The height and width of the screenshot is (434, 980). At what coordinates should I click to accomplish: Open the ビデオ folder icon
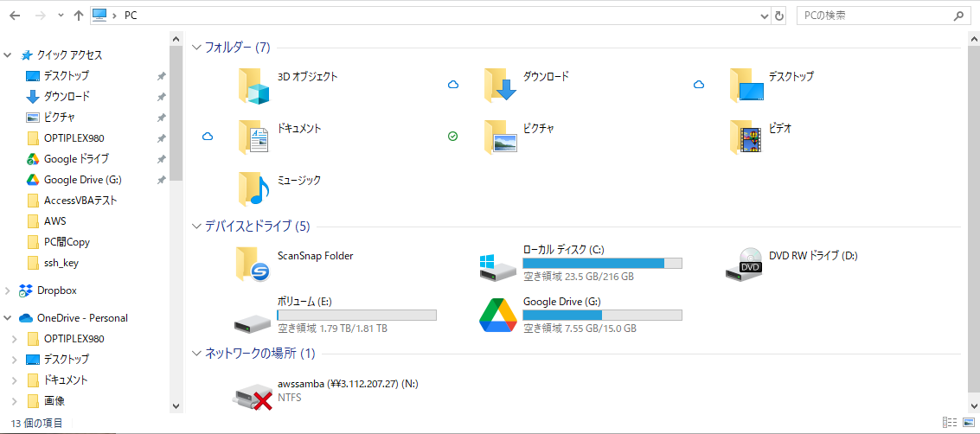point(745,137)
